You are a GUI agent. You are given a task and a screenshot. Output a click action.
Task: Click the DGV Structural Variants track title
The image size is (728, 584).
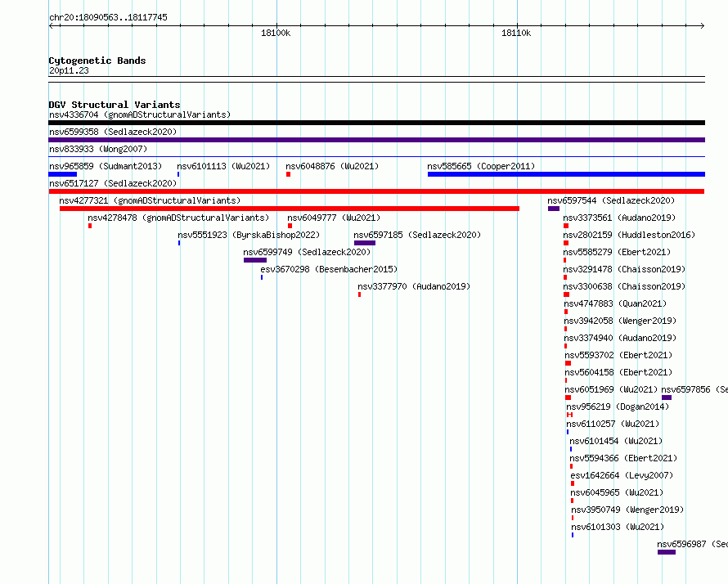(x=115, y=105)
